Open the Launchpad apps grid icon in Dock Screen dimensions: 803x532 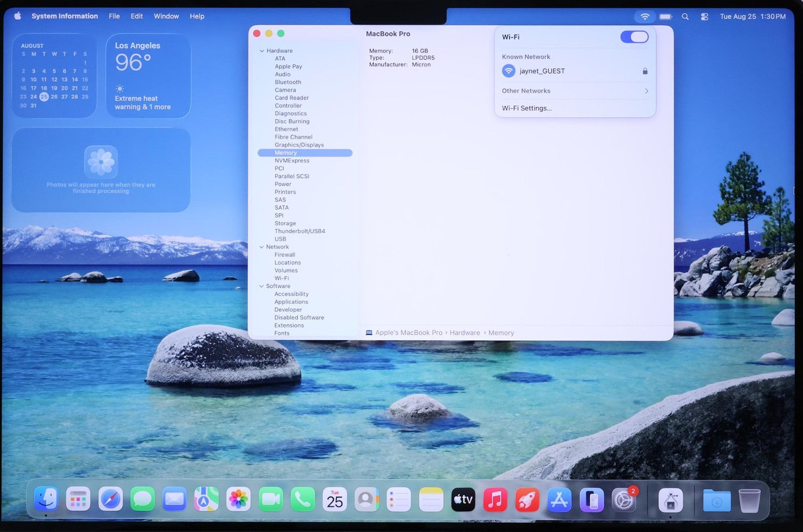tap(78, 499)
